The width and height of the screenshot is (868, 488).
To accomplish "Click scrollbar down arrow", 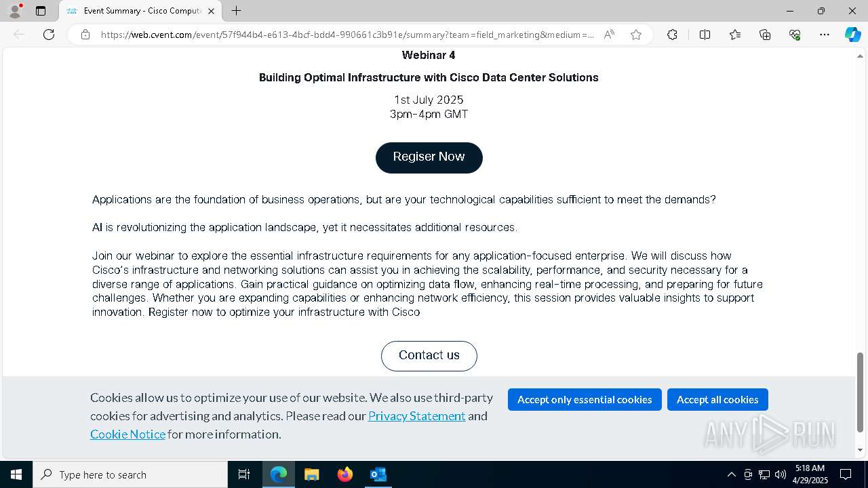I will [861, 450].
